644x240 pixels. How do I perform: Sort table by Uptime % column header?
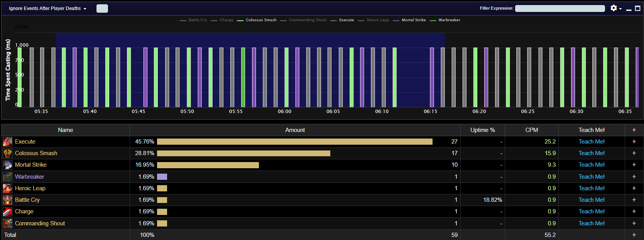tap(482, 130)
